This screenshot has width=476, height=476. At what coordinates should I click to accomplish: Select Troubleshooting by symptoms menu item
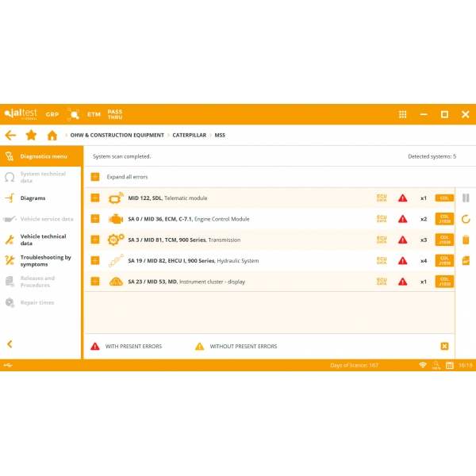[x=45, y=261]
